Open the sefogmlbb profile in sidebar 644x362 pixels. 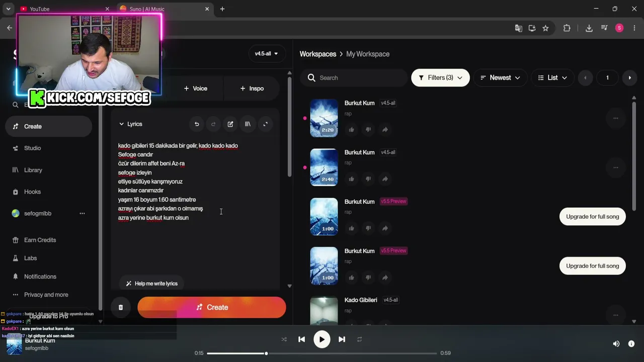click(x=38, y=214)
